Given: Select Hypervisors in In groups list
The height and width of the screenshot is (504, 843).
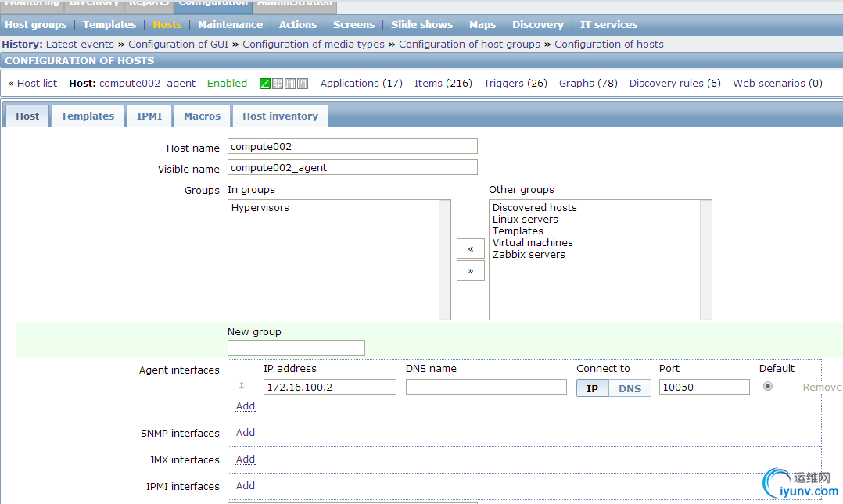Looking at the screenshot, I should 260,207.
